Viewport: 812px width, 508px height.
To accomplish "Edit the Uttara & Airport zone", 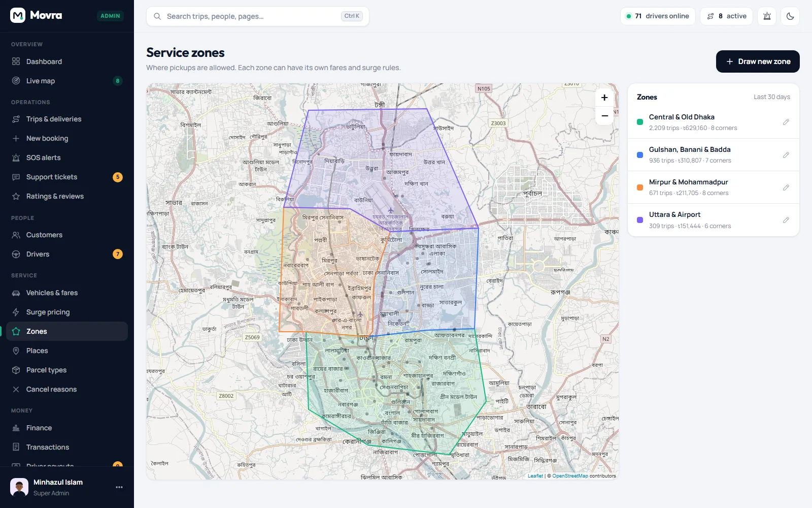I will coord(786,220).
